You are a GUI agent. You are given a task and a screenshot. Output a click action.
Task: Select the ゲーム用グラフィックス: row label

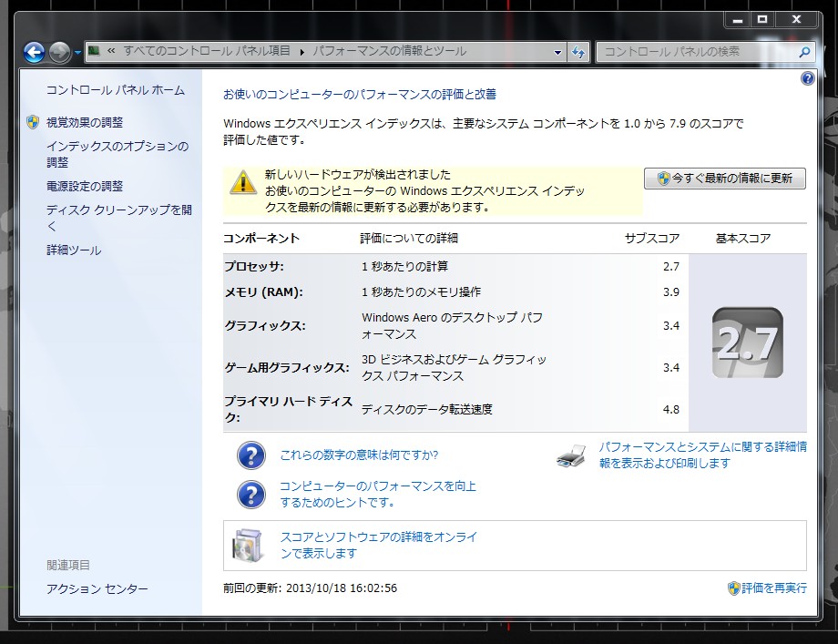(287, 368)
